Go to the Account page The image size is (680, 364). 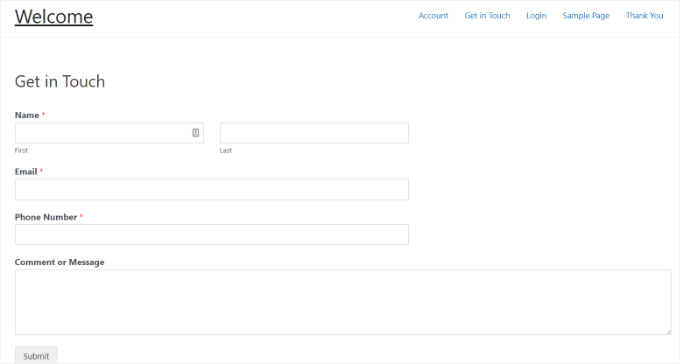[433, 16]
